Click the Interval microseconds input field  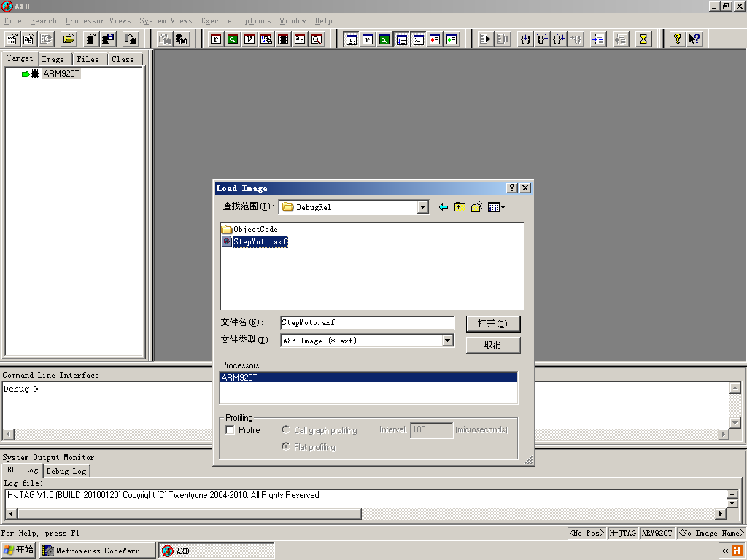pyautogui.click(x=432, y=430)
